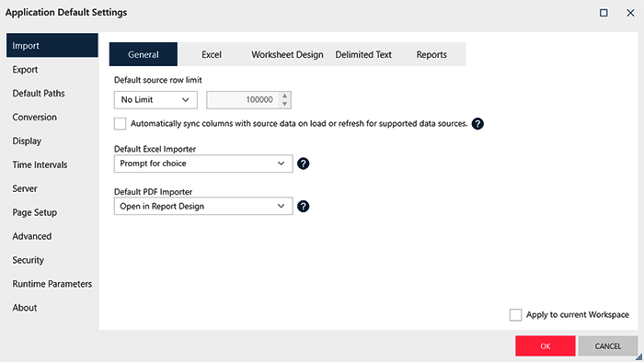Open the Default PDF Importer dropdown

pos(203,206)
